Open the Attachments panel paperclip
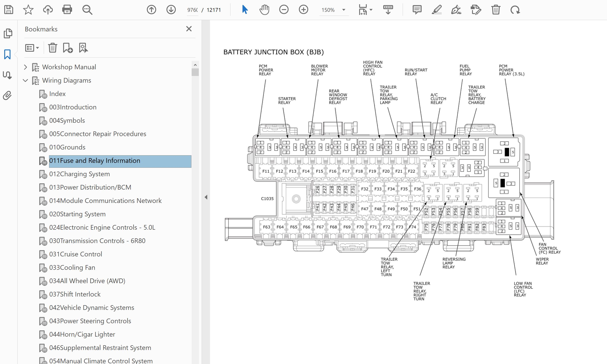Viewport: 607px width, 364px height. 7,95
